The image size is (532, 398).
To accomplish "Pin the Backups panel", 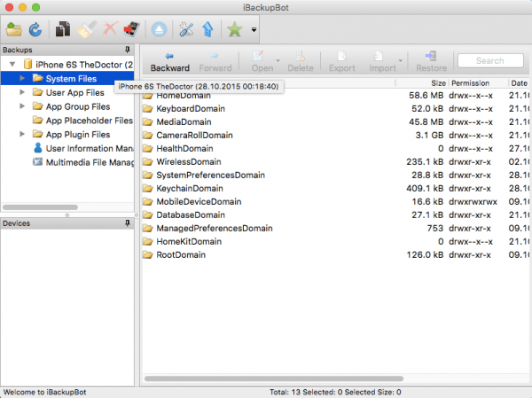I will click(x=128, y=50).
